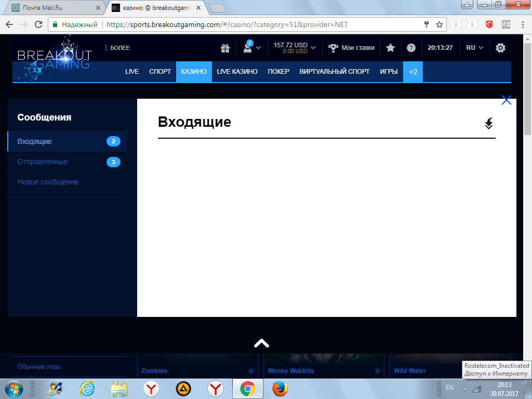The width and height of the screenshot is (532, 399).
Task: Open Firefox from taskbar
Action: coord(280,389)
